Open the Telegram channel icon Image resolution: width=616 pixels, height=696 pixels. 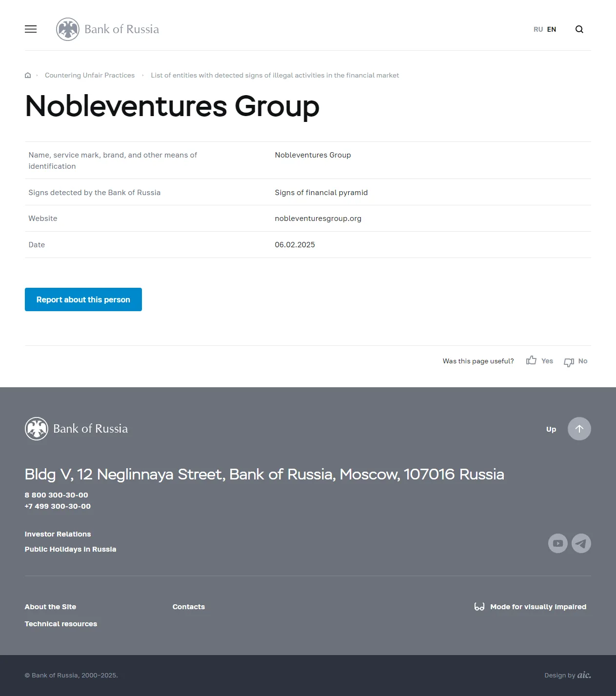[581, 543]
